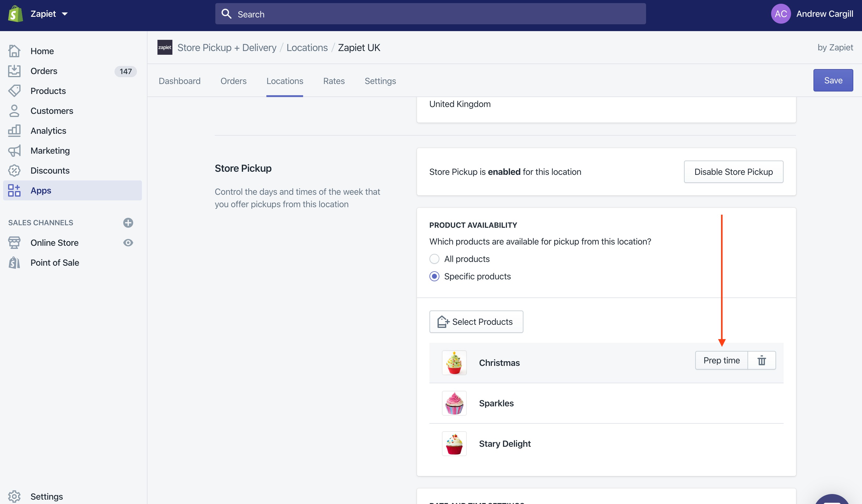Open the Zapiet store switcher dropdown

(49, 14)
